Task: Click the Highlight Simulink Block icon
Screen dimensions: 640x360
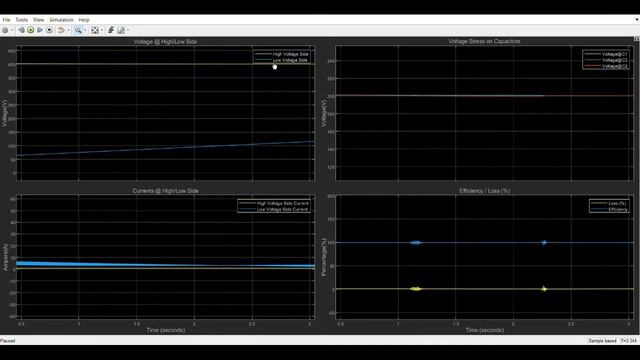Action: (61, 30)
